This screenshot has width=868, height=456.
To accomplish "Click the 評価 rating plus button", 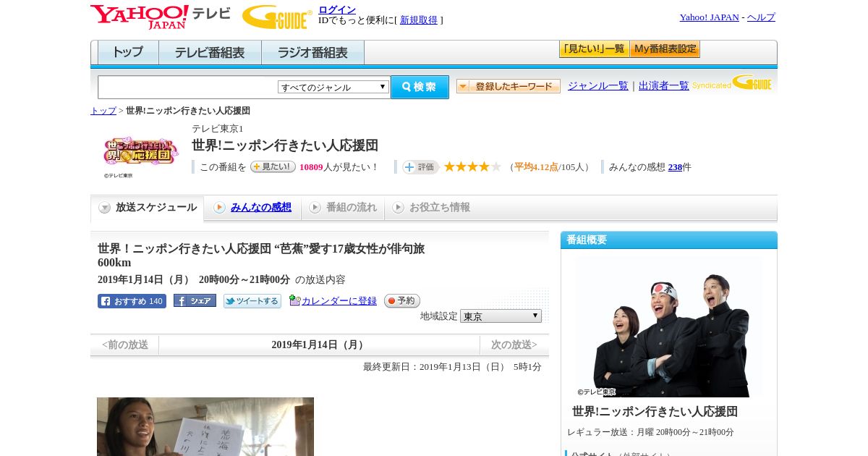I will (x=421, y=167).
